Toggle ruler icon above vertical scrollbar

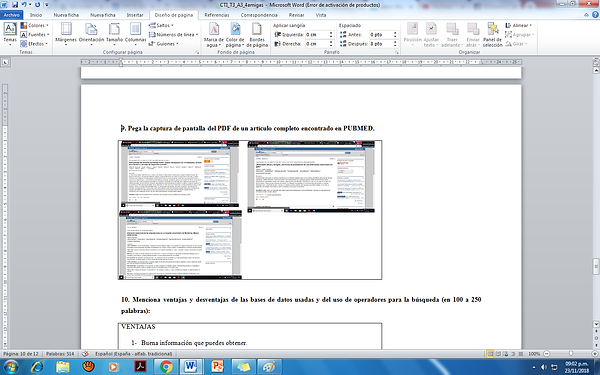tap(596, 62)
